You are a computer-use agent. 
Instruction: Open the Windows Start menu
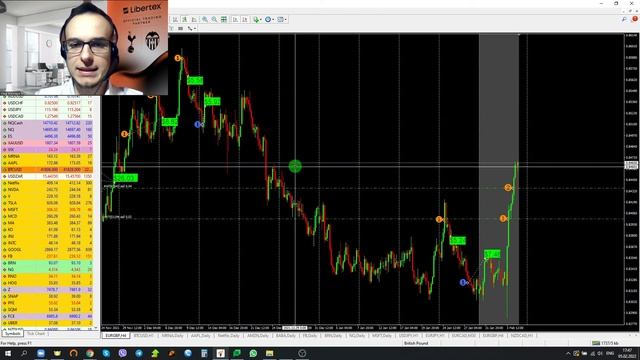click(x=8, y=353)
